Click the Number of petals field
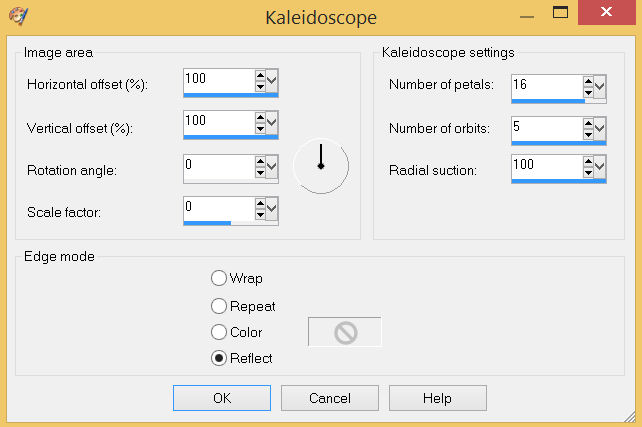 point(545,85)
